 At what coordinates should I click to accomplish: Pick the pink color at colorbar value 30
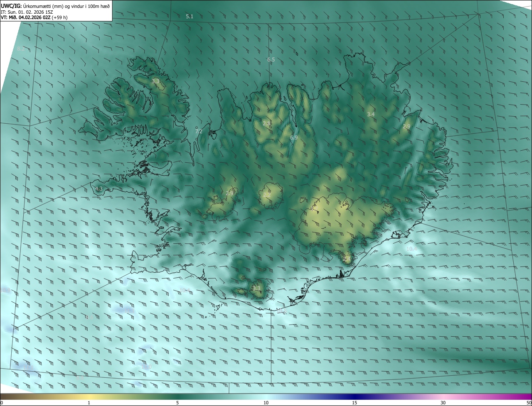(x=443, y=396)
